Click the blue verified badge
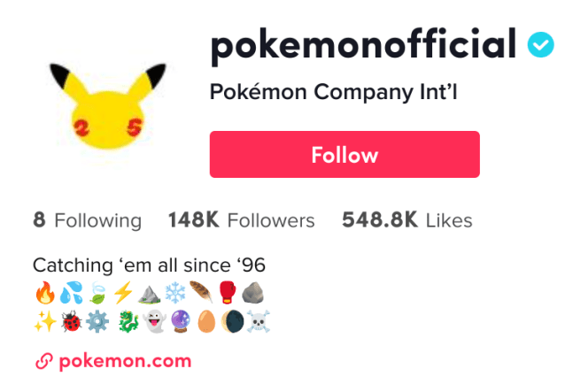The height and width of the screenshot is (392, 573). coord(541,44)
